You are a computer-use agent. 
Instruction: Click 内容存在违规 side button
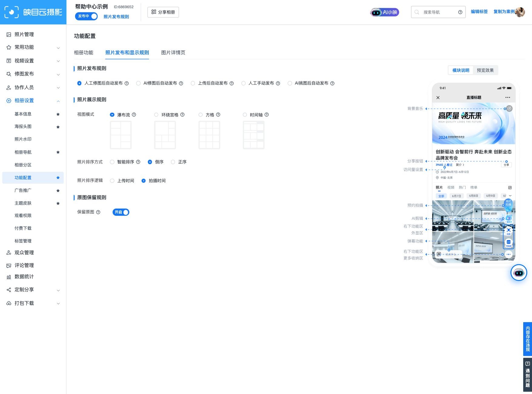tap(527, 339)
